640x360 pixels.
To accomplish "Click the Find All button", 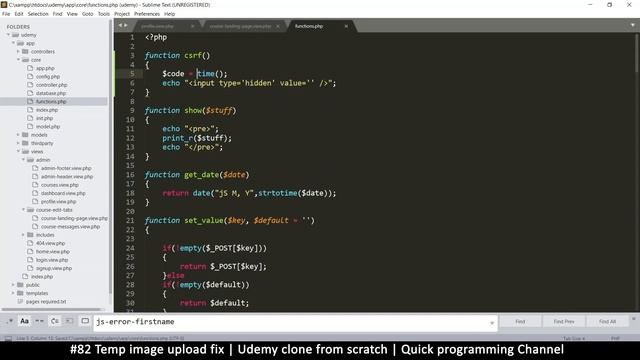I will (x=607, y=322).
